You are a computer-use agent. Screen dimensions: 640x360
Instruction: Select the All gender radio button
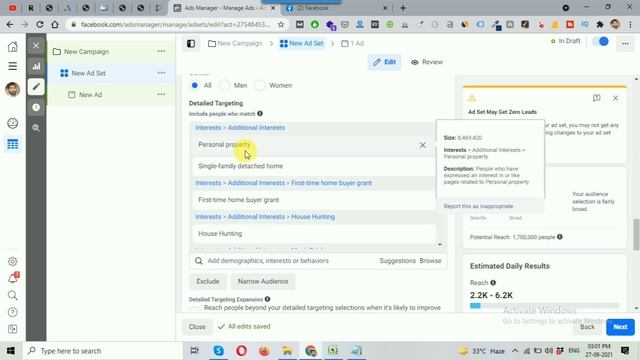(x=195, y=85)
